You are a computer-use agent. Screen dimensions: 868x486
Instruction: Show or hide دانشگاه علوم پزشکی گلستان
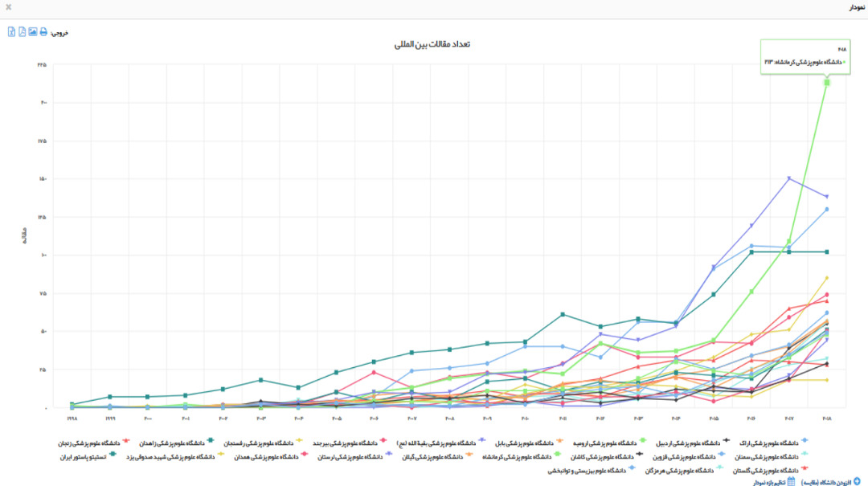pos(771,471)
